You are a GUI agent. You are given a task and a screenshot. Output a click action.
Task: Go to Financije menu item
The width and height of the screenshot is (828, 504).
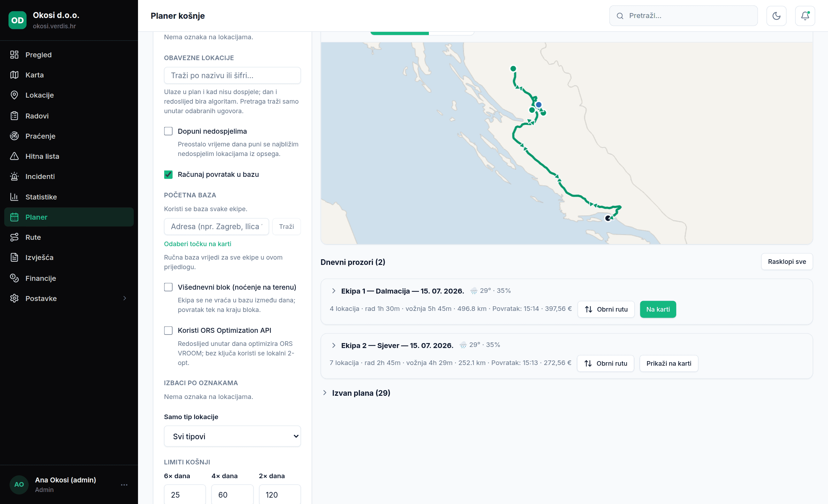coord(69,278)
